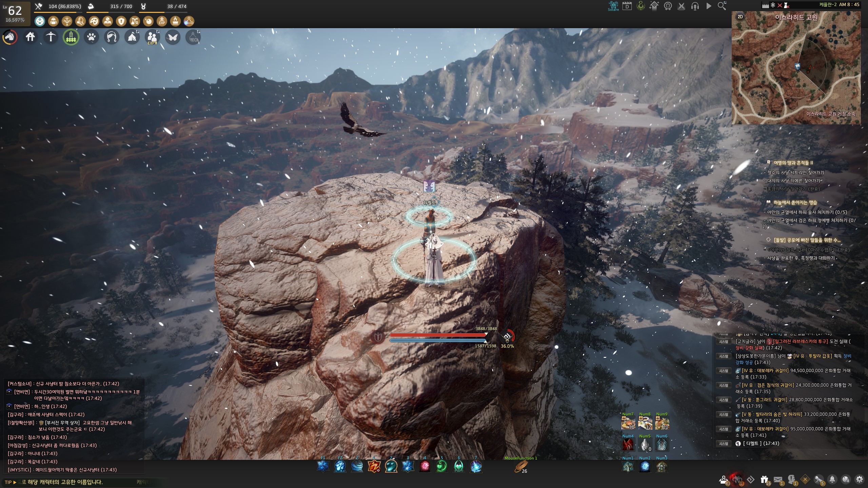Image resolution: width=868 pixels, height=488 pixels.
Task: Open the tent camp icon
Action: (x=132, y=37)
